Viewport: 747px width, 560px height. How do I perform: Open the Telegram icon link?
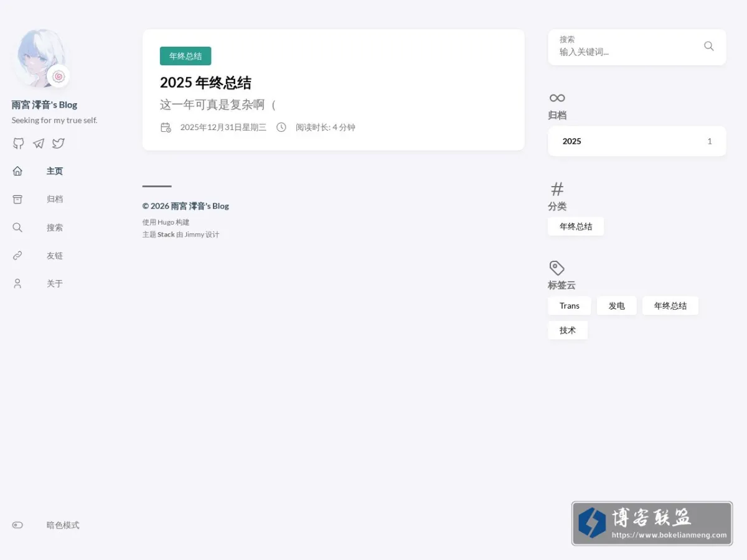pos(39,144)
